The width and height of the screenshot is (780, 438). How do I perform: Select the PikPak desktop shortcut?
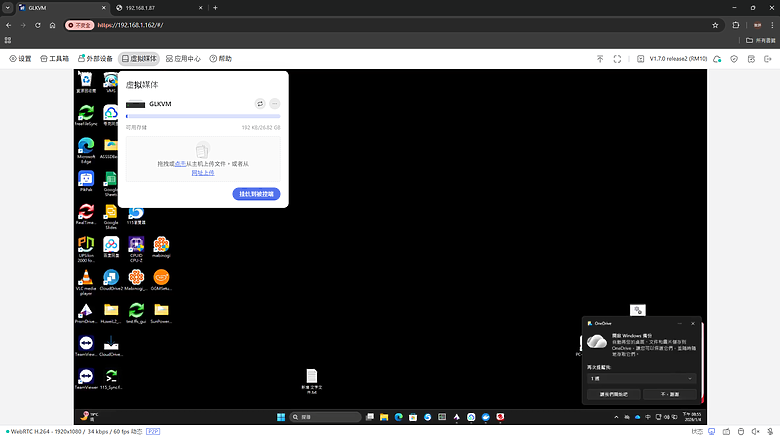click(x=86, y=182)
